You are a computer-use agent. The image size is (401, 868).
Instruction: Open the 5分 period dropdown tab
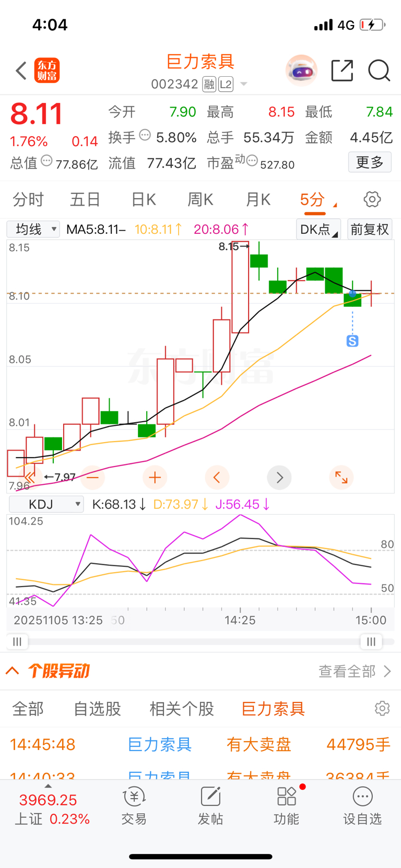click(318, 200)
